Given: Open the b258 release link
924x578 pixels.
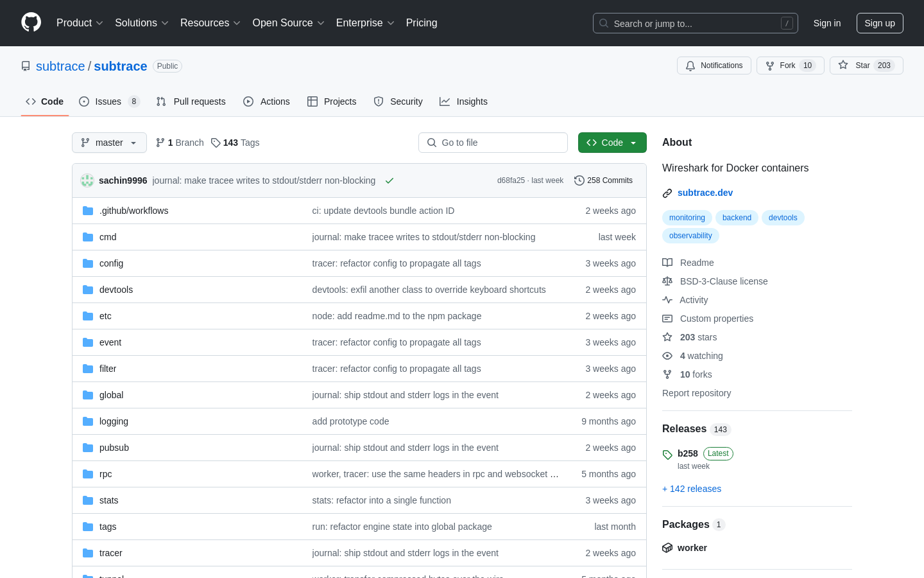Looking at the screenshot, I should pyautogui.click(x=688, y=453).
